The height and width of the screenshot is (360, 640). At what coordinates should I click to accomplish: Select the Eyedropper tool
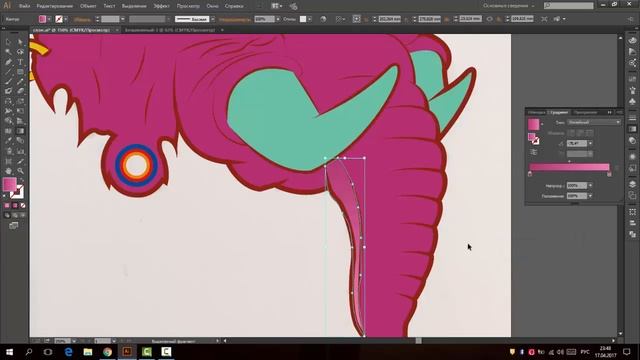tap(8, 141)
